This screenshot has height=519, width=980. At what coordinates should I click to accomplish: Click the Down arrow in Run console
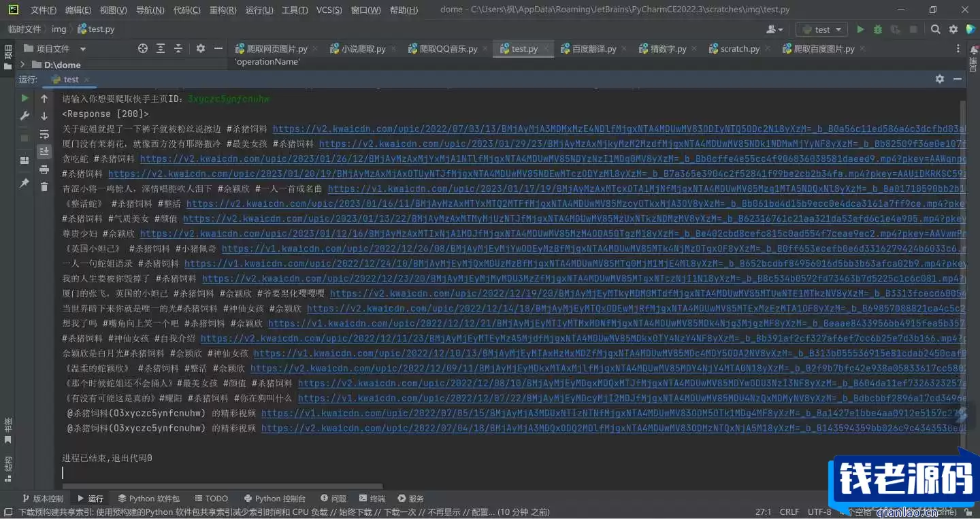(44, 116)
